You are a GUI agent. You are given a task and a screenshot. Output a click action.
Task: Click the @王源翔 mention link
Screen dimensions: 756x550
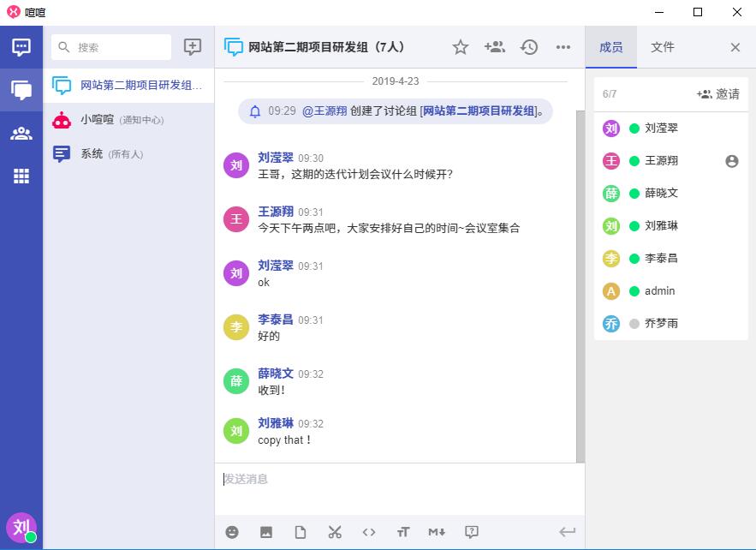[x=323, y=111]
